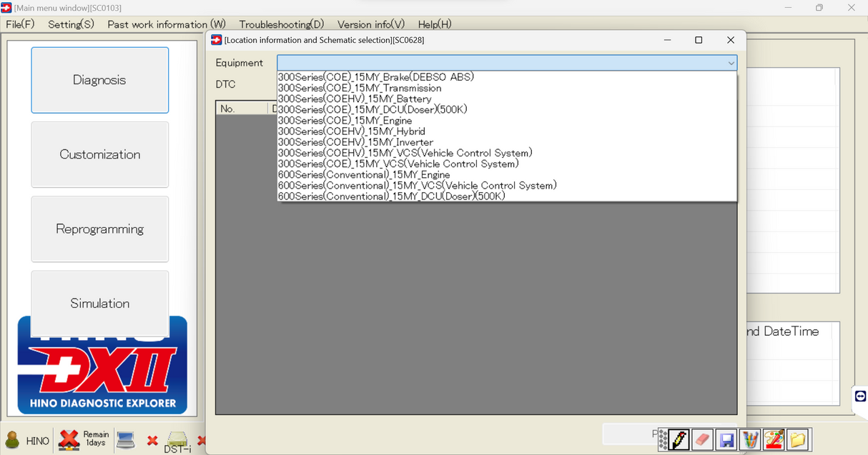Screen dimensions: 868x455
Task: Collapse the Equipment dropdown via its arrow
Action: [x=731, y=63]
